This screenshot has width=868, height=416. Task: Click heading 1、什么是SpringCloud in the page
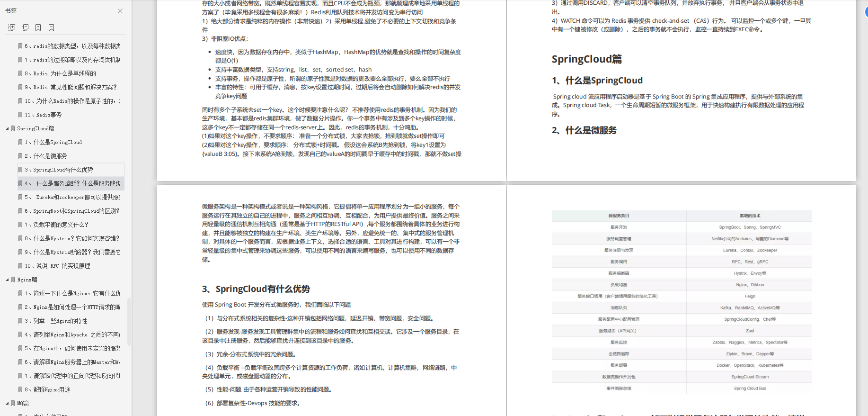(597, 81)
